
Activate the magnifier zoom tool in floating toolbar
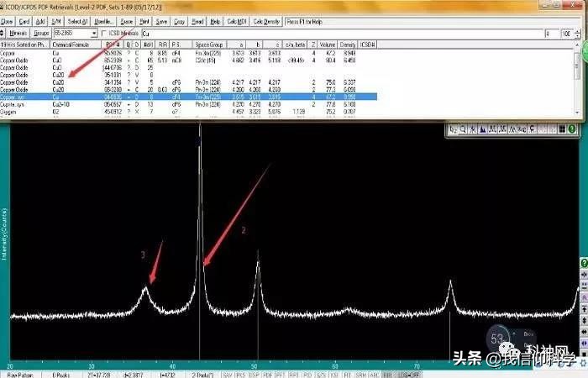tap(463, 129)
